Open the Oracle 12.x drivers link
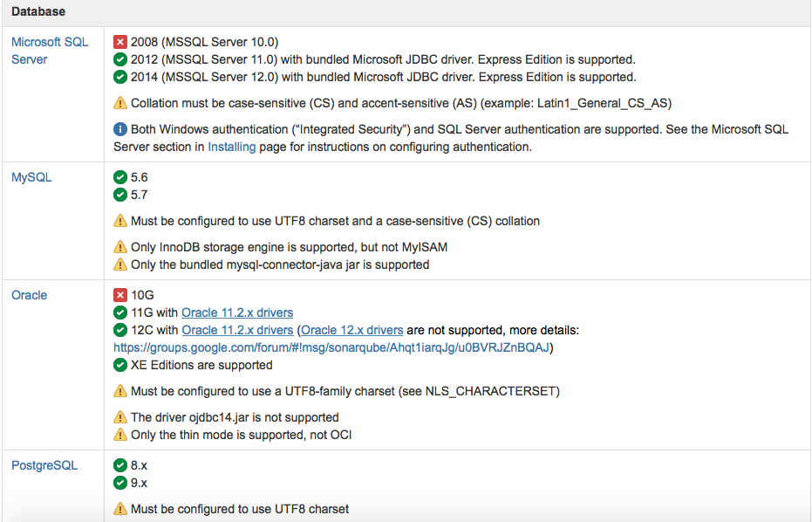This screenshot has width=812, height=522. (352, 330)
